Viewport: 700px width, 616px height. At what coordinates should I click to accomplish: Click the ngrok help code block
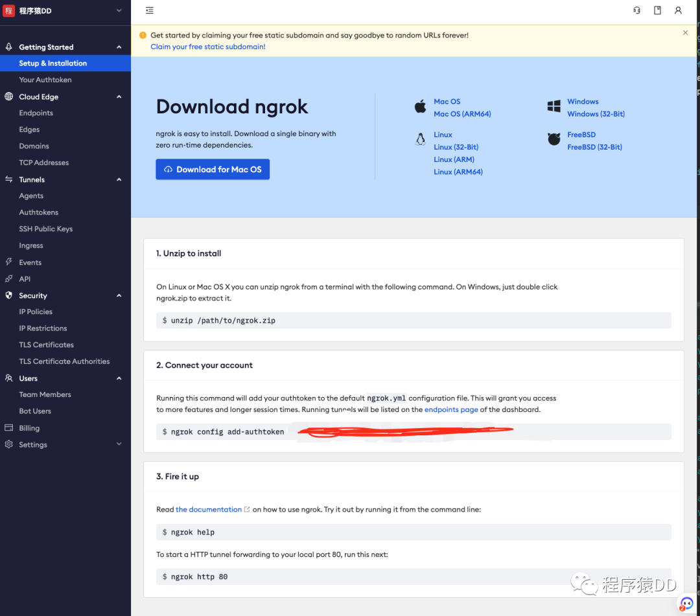[x=414, y=532]
